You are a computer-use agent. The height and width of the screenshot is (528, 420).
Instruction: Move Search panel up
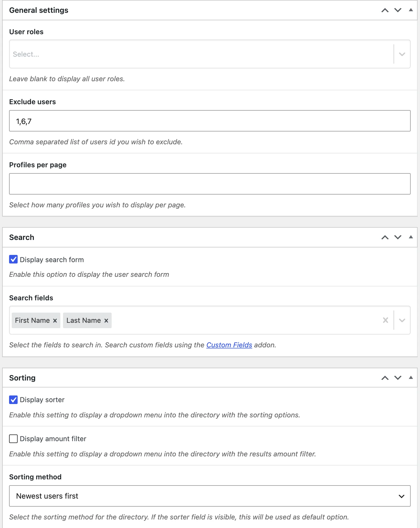[x=385, y=237]
